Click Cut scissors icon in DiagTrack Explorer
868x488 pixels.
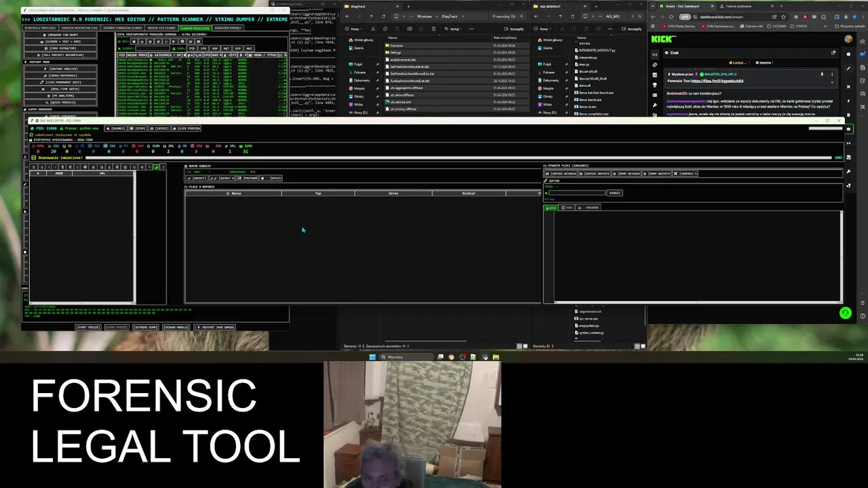(x=373, y=29)
